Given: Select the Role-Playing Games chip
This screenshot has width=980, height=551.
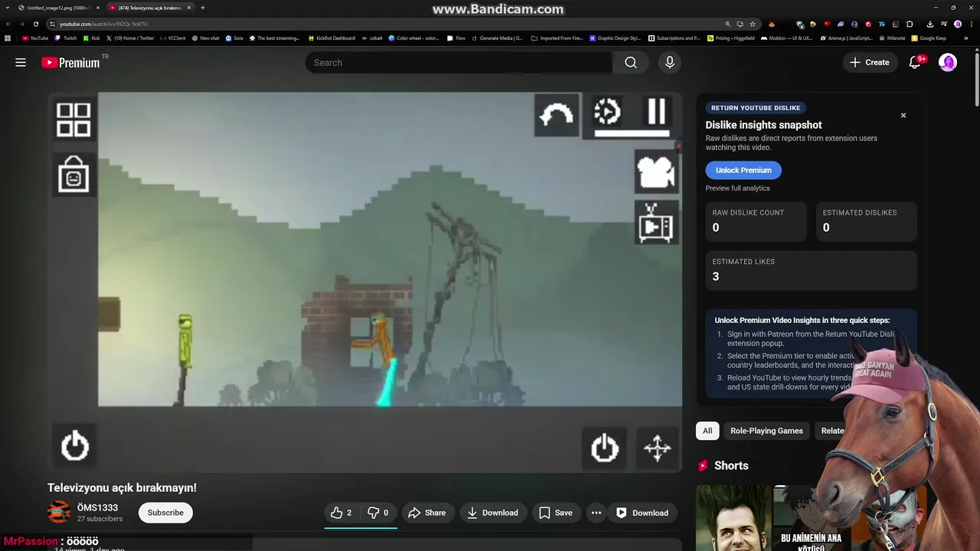Looking at the screenshot, I should 766,431.
